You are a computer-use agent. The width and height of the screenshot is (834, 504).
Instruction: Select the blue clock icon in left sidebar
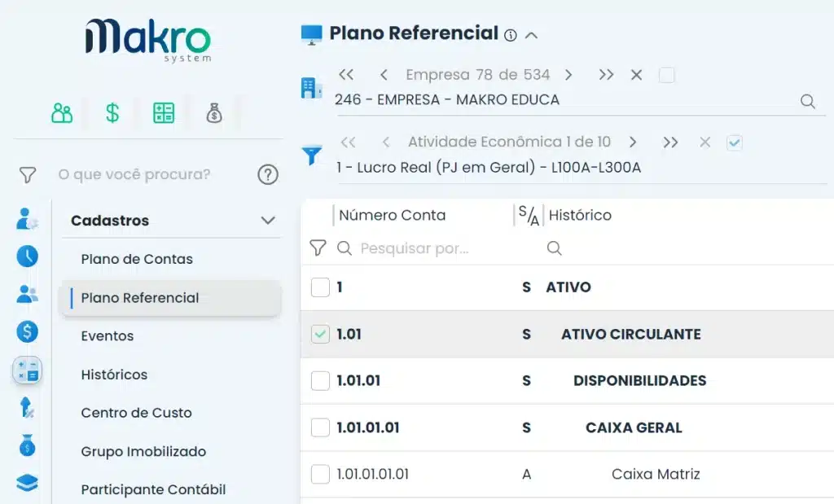tap(27, 256)
